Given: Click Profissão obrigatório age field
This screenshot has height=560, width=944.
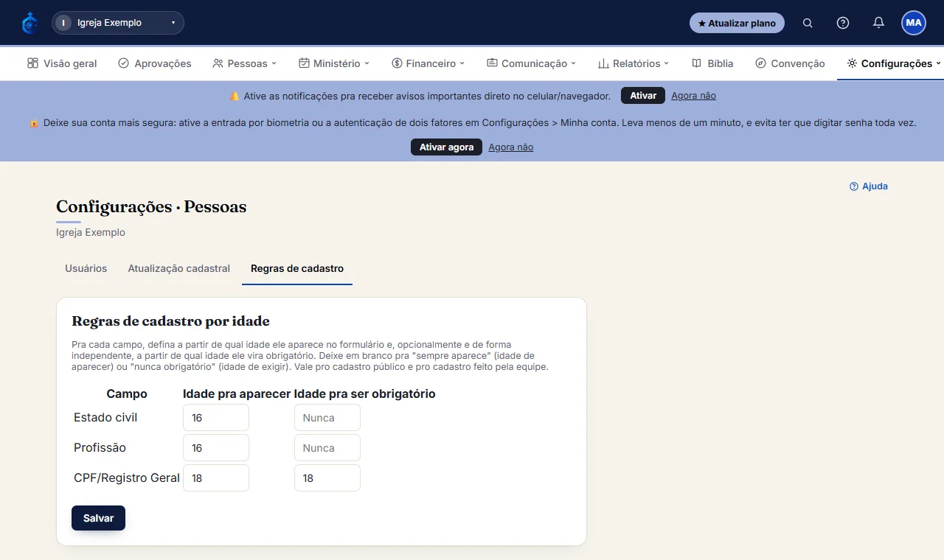Looking at the screenshot, I should click(x=327, y=448).
